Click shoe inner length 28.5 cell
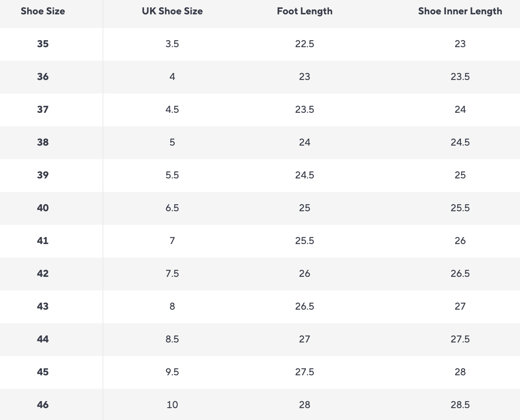The height and width of the screenshot is (420, 520). click(x=460, y=405)
